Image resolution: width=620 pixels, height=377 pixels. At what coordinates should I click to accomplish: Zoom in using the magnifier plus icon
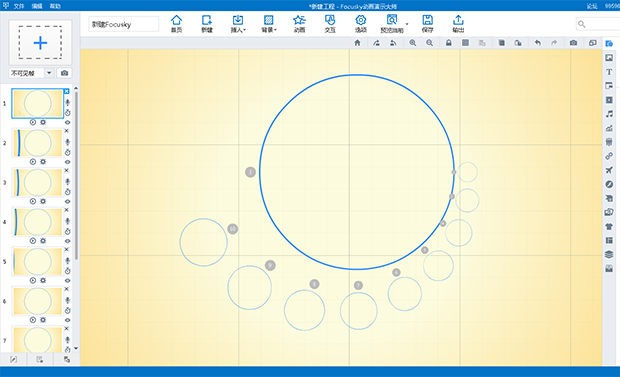tap(412, 43)
